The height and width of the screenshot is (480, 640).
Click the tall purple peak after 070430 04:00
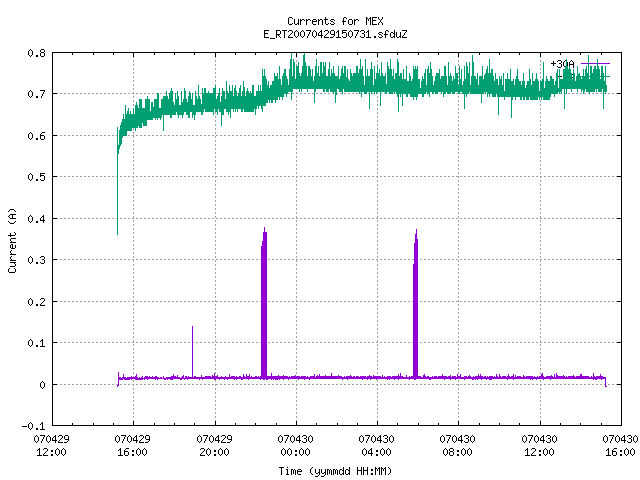(x=416, y=304)
